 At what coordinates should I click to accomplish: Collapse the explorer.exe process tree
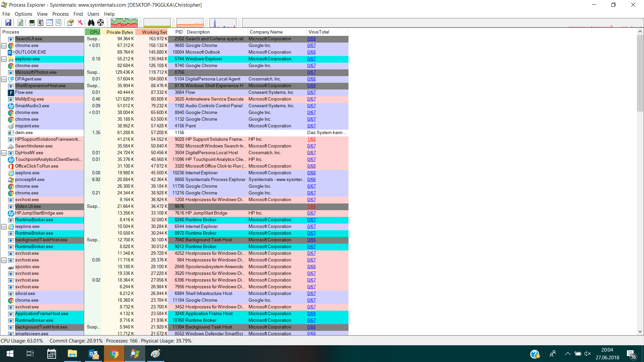point(4,59)
